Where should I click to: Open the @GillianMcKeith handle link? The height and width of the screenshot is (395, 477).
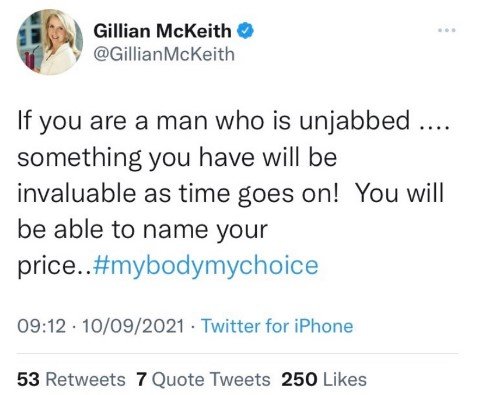(164, 54)
